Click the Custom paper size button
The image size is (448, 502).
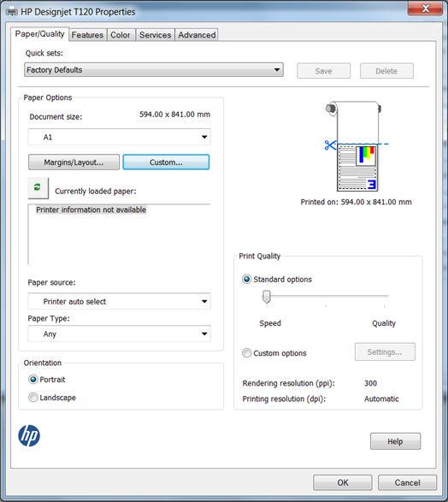pos(166,162)
